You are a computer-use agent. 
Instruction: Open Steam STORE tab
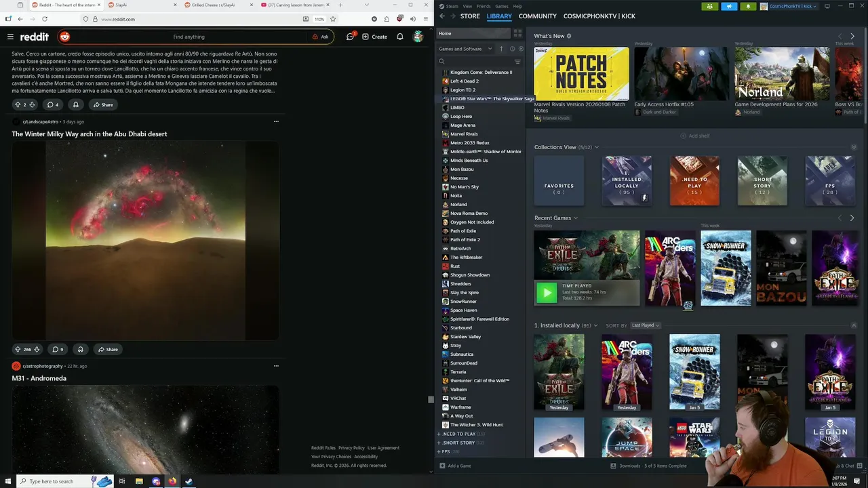tap(470, 16)
